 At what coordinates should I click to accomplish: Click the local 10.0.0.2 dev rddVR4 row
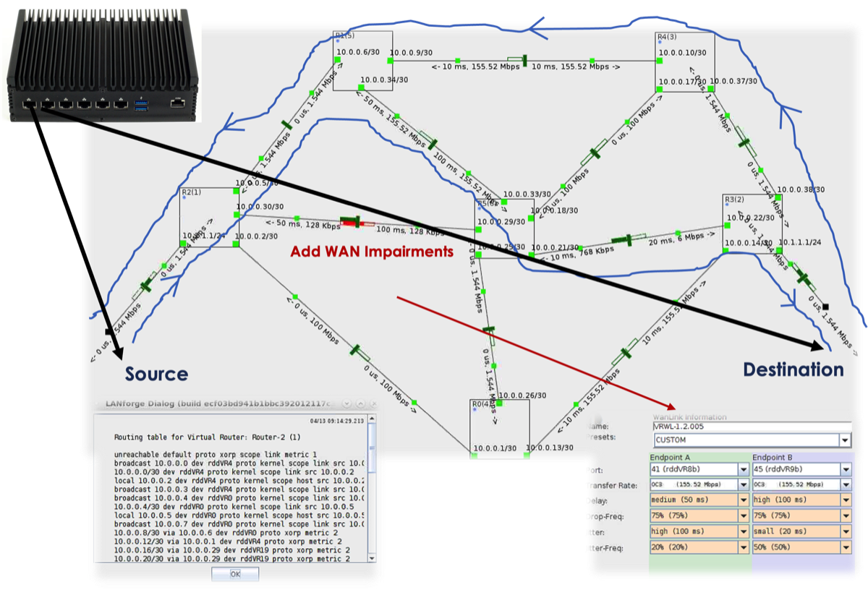[x=239, y=480]
